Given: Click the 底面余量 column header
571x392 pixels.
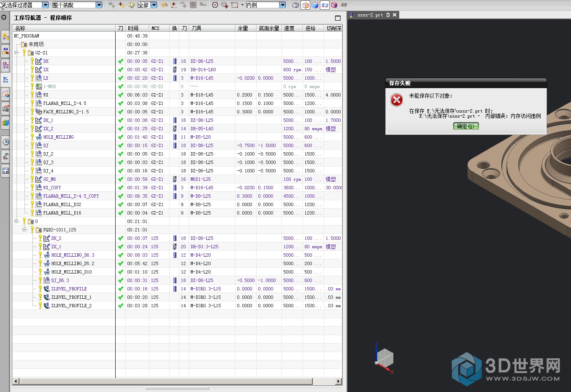Looking at the screenshot, I should coord(269,28).
